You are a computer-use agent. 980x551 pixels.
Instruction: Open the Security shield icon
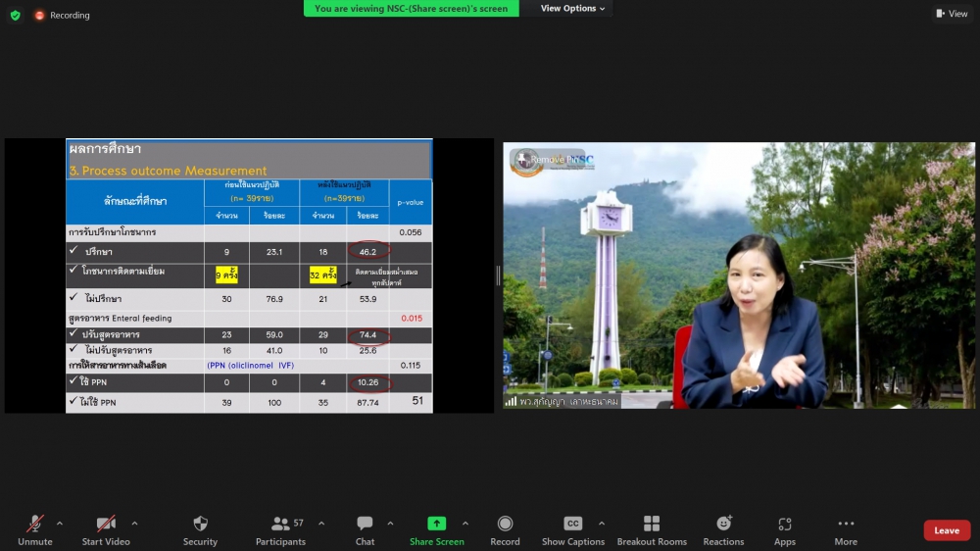coord(200,525)
